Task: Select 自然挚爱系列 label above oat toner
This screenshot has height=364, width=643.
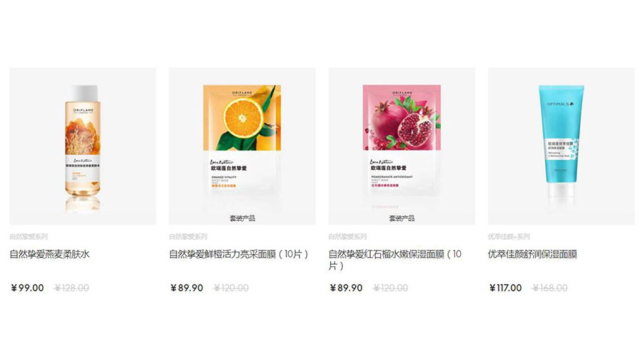Action: coord(29,237)
